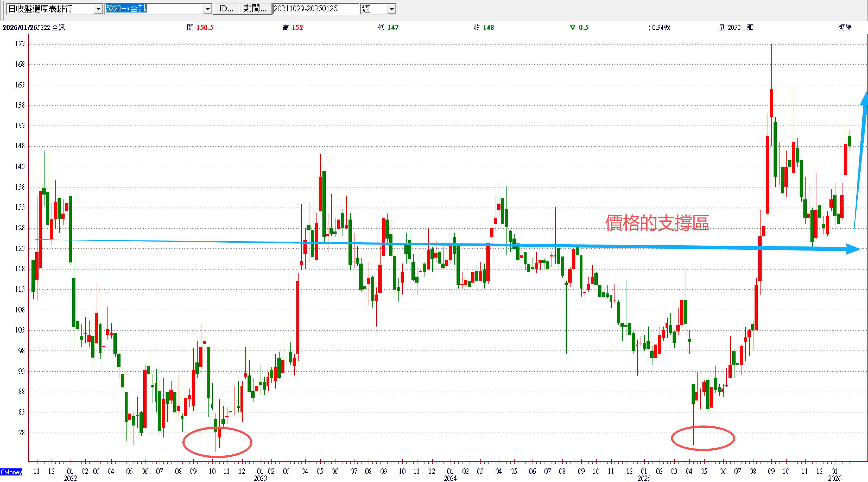Click the green down-triangle change indicator -0.5
The width and height of the screenshot is (868, 482).
(579, 28)
